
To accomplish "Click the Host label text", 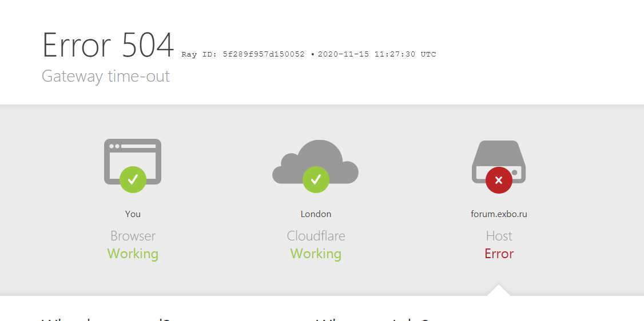I will tap(499, 236).
